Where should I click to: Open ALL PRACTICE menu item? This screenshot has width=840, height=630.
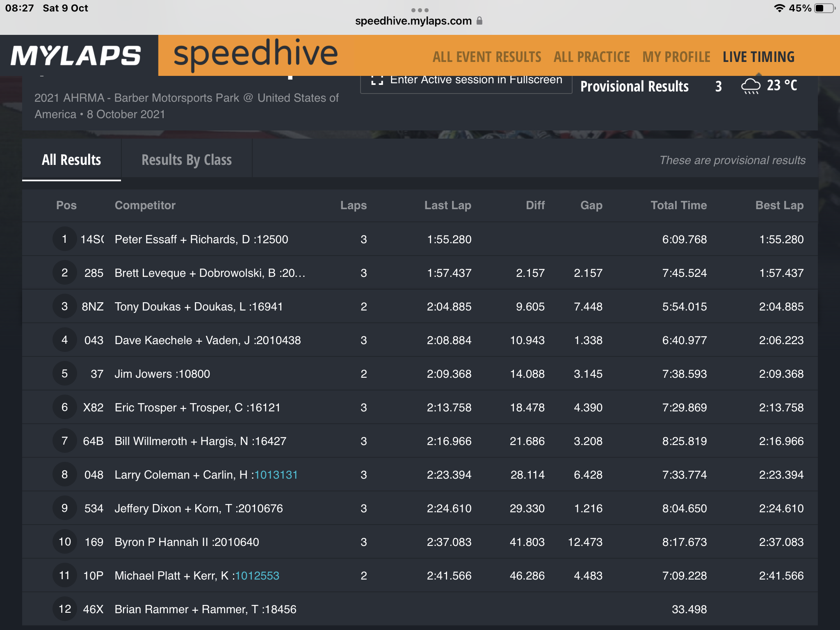click(x=591, y=57)
